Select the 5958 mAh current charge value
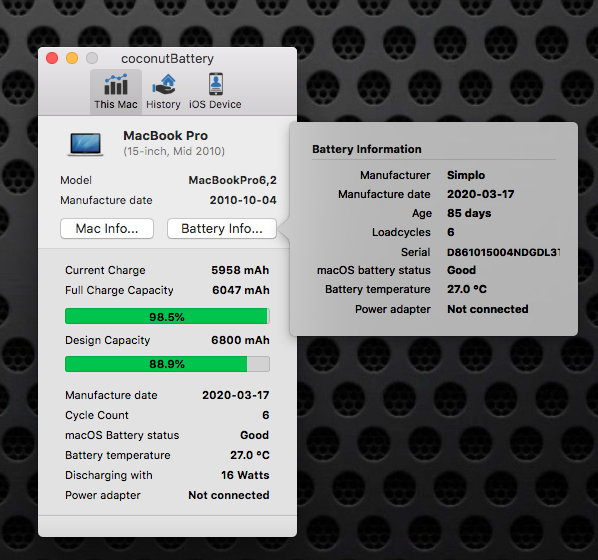This screenshot has height=560, width=598. 240,270
